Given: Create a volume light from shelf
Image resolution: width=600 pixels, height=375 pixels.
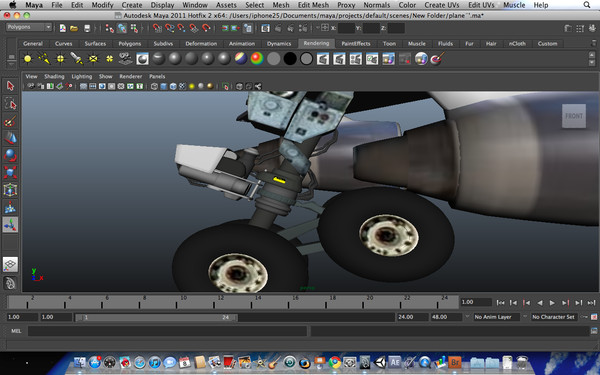Looking at the screenshot, I should click(109, 59).
